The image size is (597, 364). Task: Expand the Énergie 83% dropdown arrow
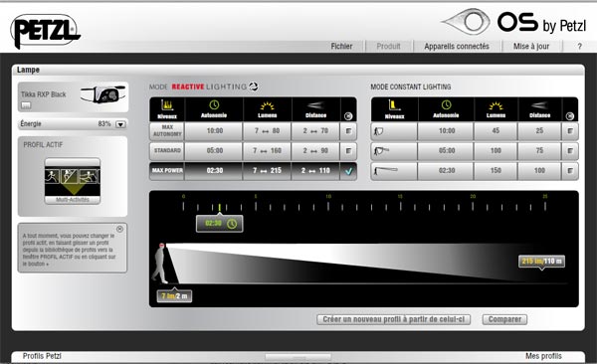click(120, 124)
